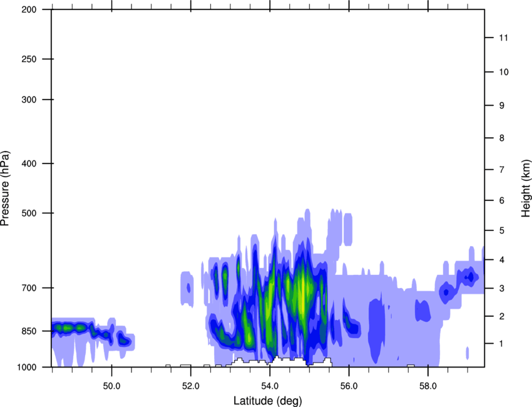
Task: Click the 'Height (km)' axis title
Action: (526, 188)
